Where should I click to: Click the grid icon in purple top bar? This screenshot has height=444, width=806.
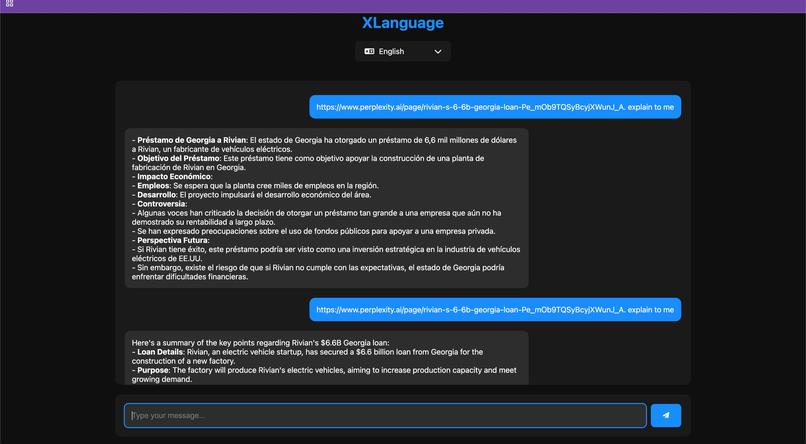tap(9, 4)
